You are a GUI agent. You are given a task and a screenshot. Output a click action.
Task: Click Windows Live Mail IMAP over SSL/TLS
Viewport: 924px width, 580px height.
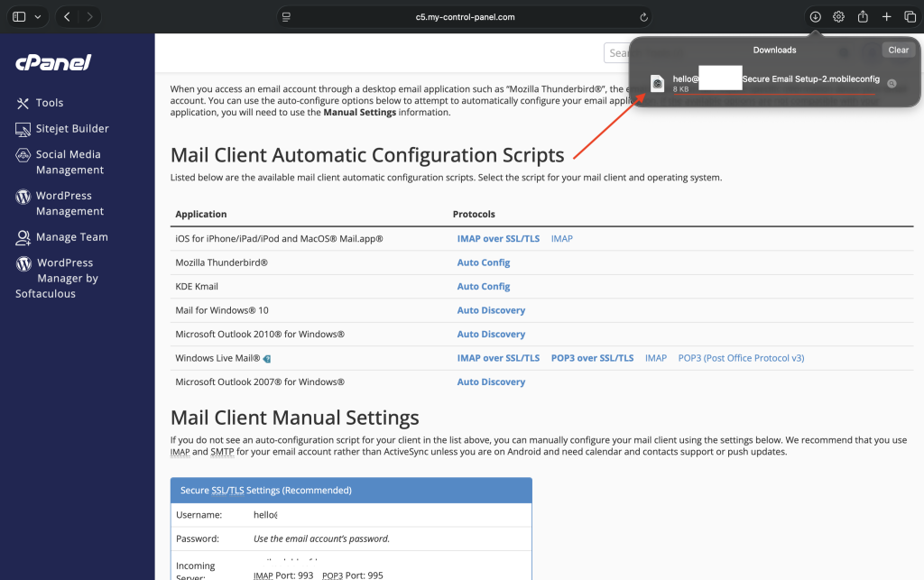coord(498,358)
